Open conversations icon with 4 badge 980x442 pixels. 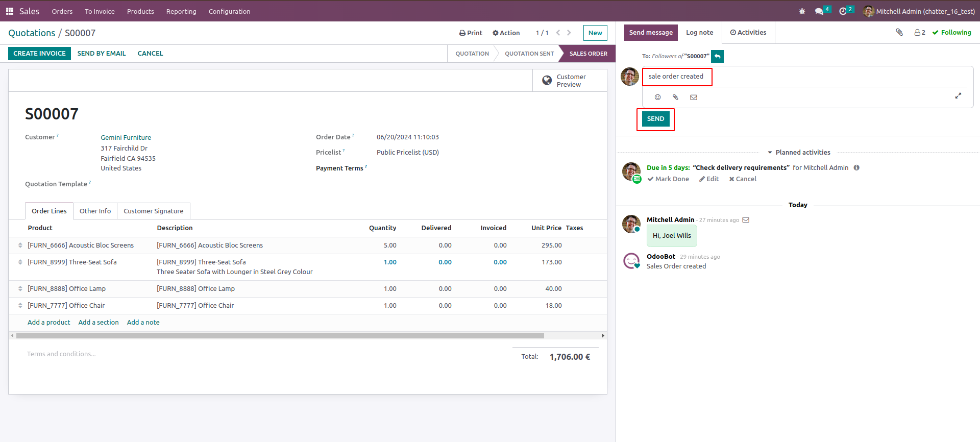point(822,11)
